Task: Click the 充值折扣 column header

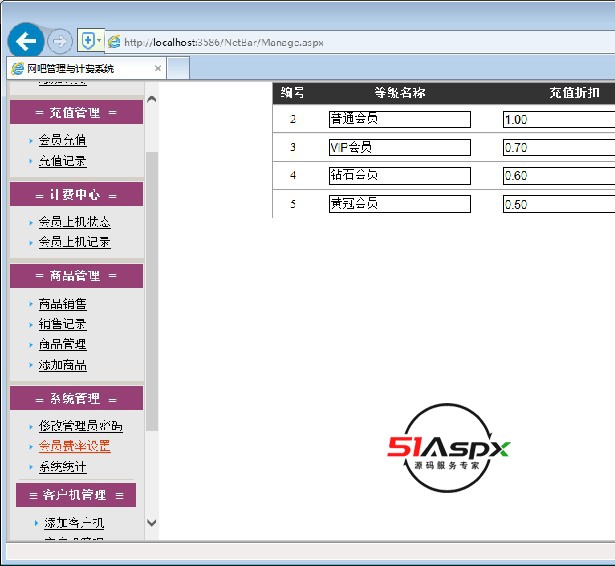Action: click(574, 93)
